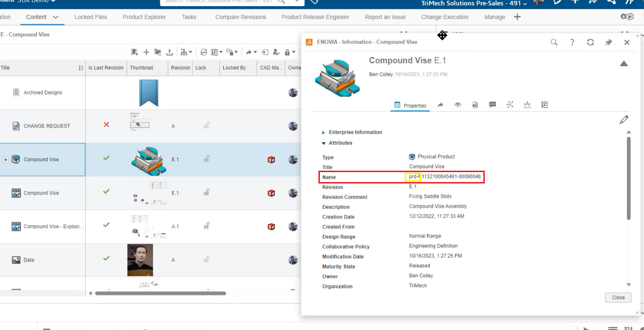Open the Change Execution tab
Viewport: 644px width, 330px height.
[x=445, y=17]
